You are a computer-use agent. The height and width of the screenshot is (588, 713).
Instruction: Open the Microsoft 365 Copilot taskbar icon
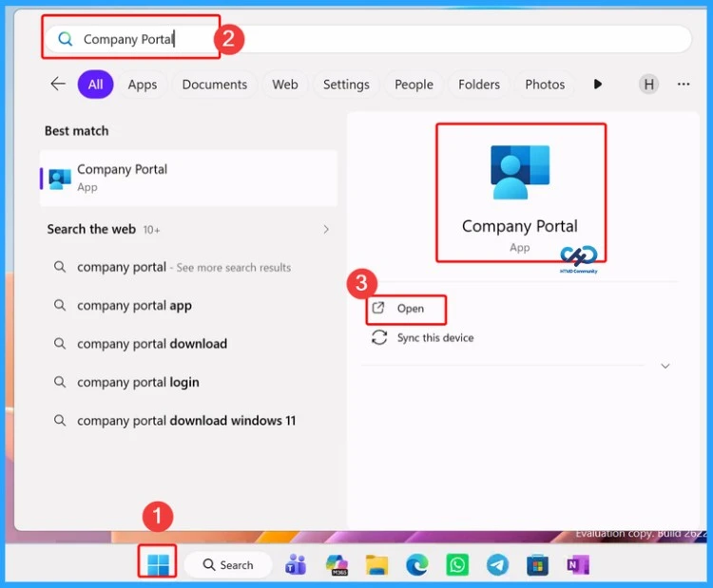point(337,565)
